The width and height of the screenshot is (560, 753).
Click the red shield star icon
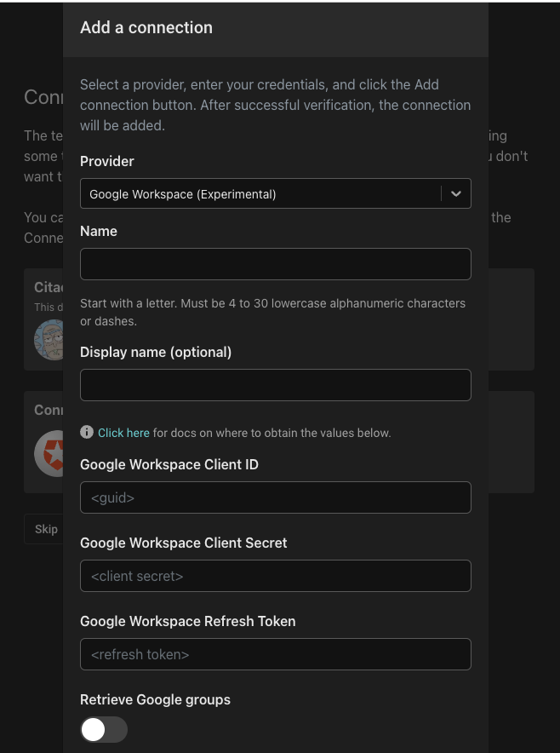pyautogui.click(x=49, y=453)
